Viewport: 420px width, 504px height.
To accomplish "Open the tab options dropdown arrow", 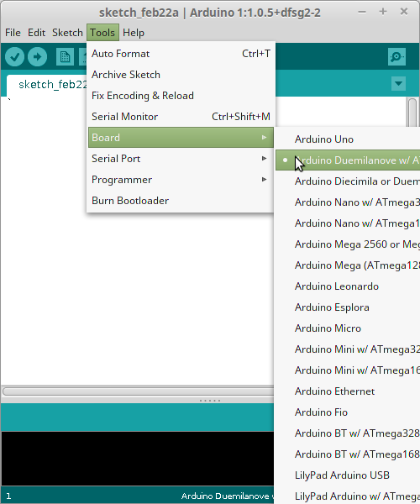I will pos(398,83).
